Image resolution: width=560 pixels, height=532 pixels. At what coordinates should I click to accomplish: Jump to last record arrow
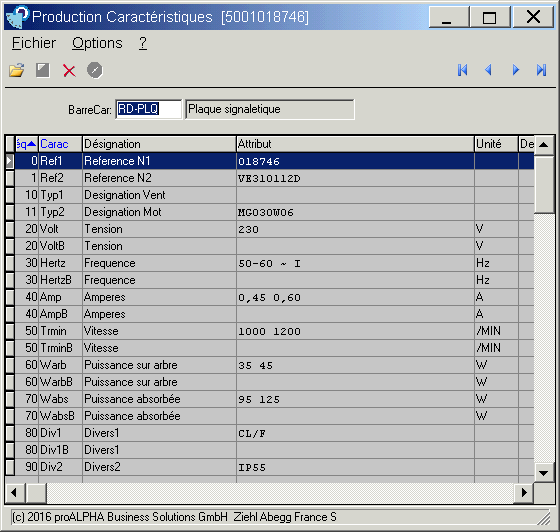541,70
